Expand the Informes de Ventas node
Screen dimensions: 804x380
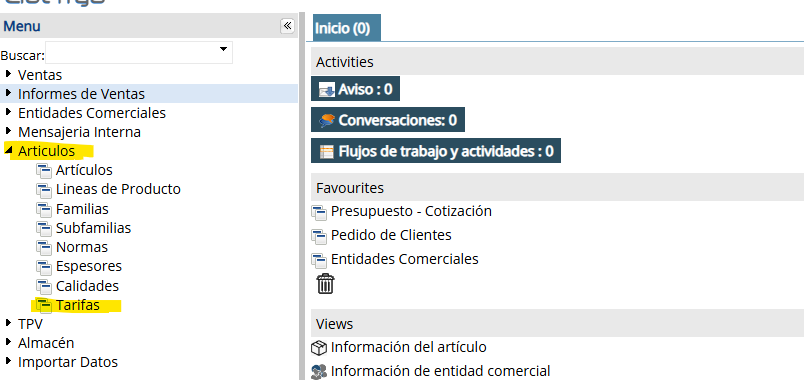8,93
